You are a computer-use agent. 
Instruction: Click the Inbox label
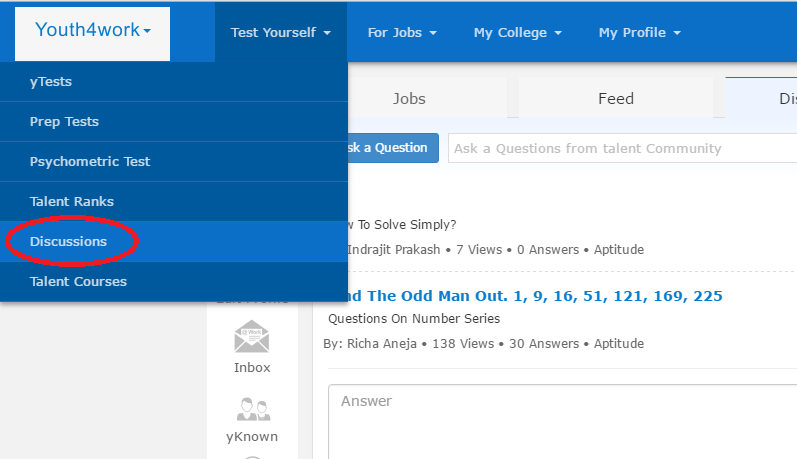[x=252, y=368]
